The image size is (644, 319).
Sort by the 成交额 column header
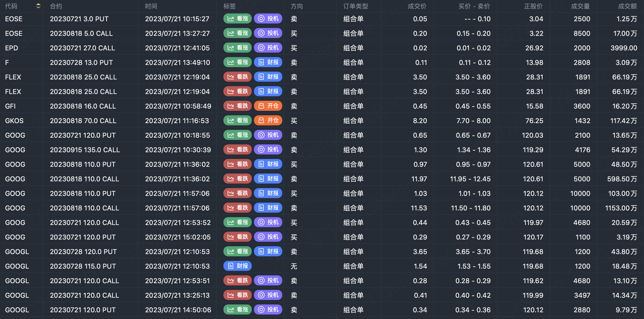[x=627, y=6]
